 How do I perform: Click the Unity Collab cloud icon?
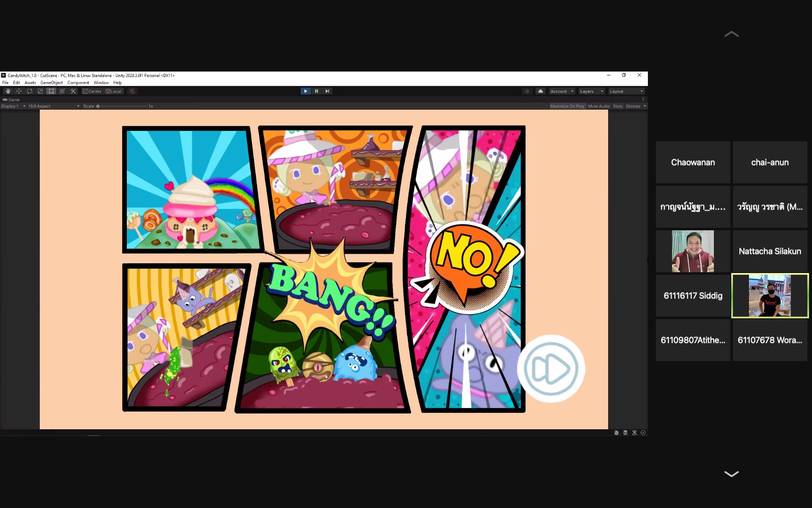pyautogui.click(x=540, y=91)
